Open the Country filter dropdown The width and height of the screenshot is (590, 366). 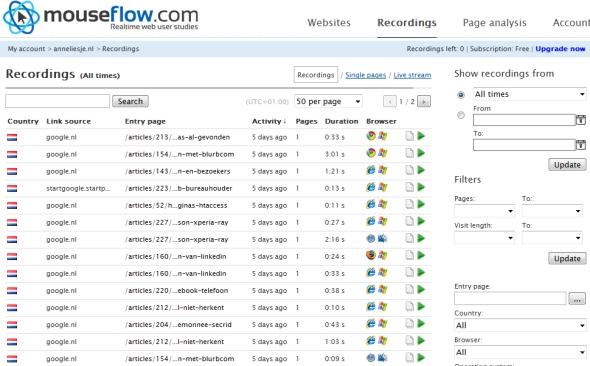(x=520, y=325)
